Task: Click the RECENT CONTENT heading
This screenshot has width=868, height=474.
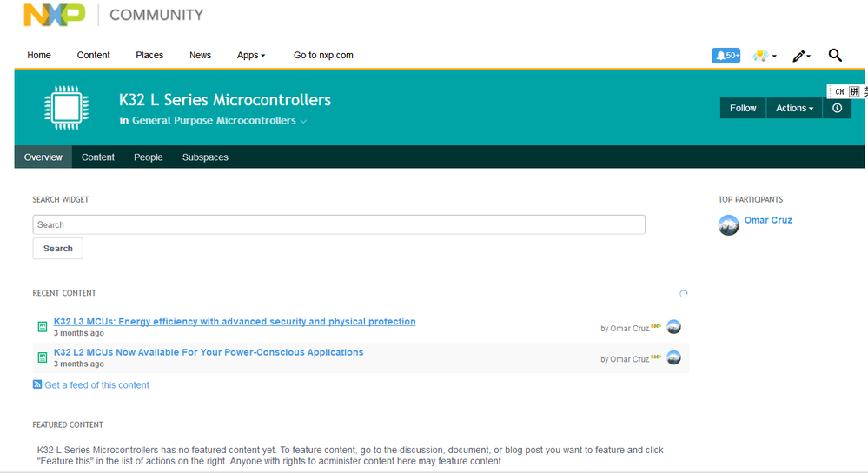Action: coord(64,293)
